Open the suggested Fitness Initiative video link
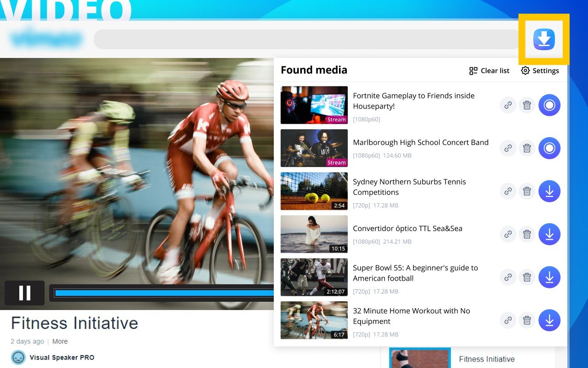The height and width of the screenshot is (368, 588). 486,359
